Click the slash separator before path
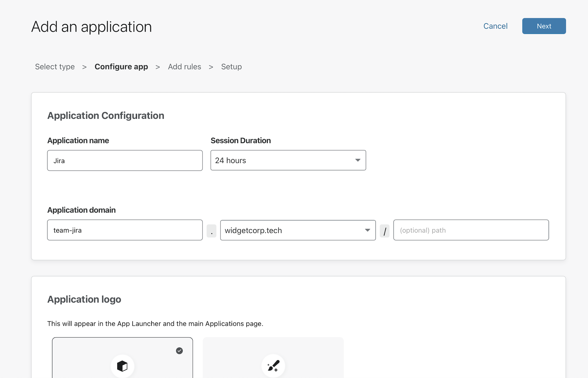The image size is (588, 378). coord(385,231)
